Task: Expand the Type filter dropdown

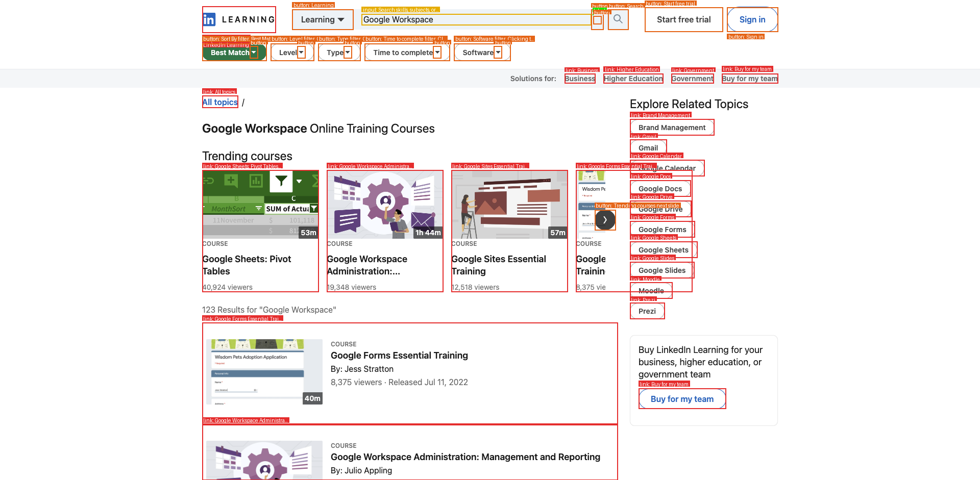Action: (339, 53)
